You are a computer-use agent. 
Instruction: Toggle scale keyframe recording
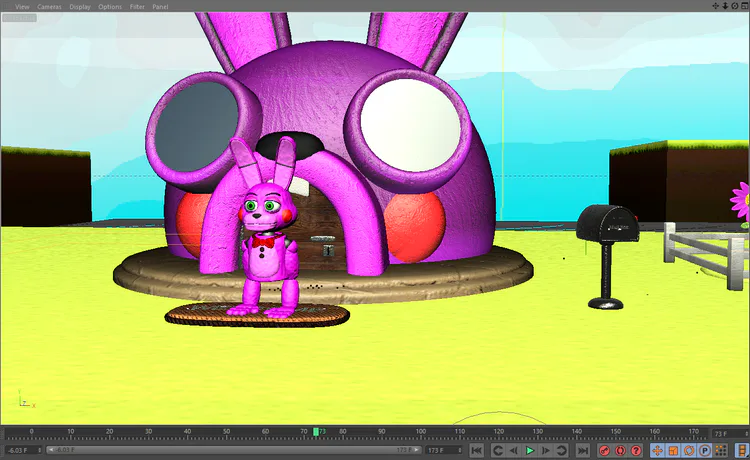[x=673, y=450]
